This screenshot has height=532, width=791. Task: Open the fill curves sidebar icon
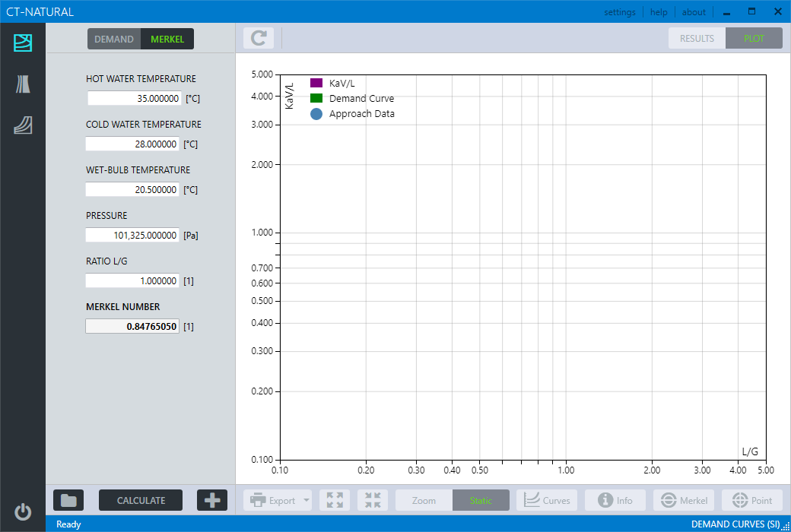click(23, 125)
